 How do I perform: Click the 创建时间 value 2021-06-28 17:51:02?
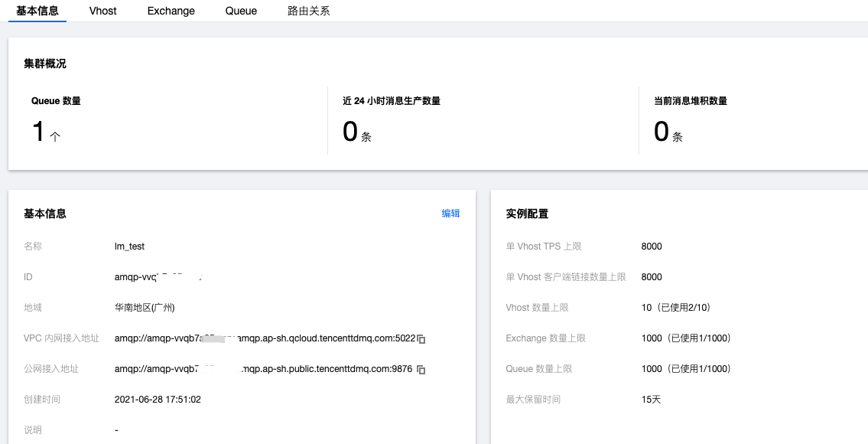pos(158,400)
